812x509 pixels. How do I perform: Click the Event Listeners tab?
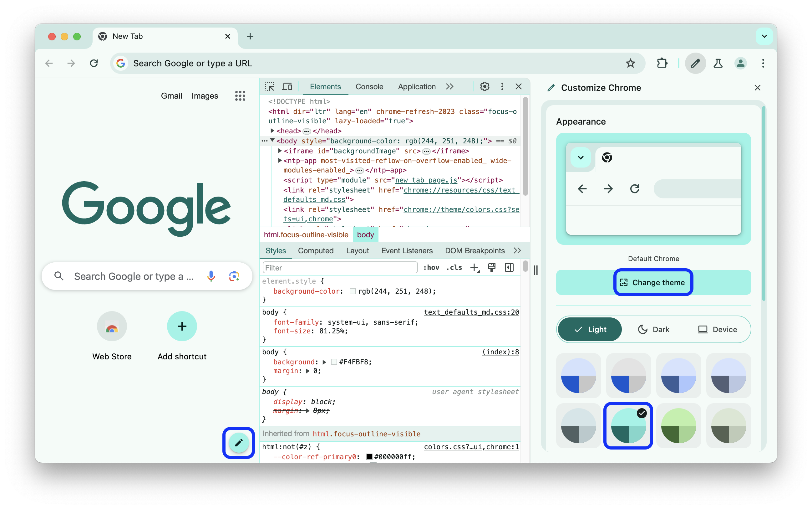coord(407,251)
